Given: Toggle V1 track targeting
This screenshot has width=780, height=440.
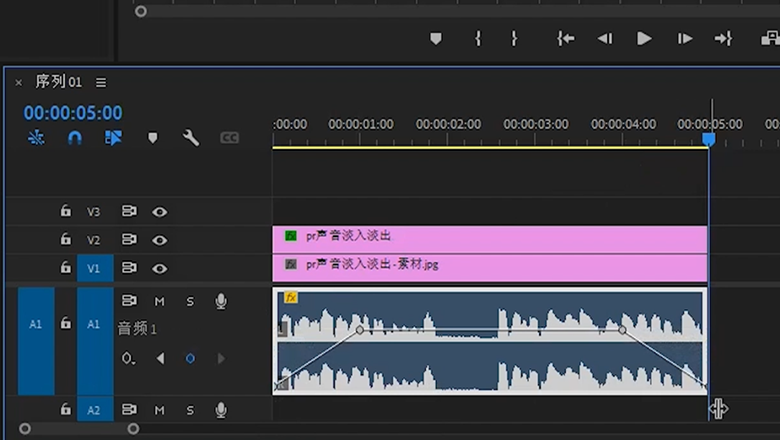Looking at the screenshot, I should pyautogui.click(x=95, y=268).
